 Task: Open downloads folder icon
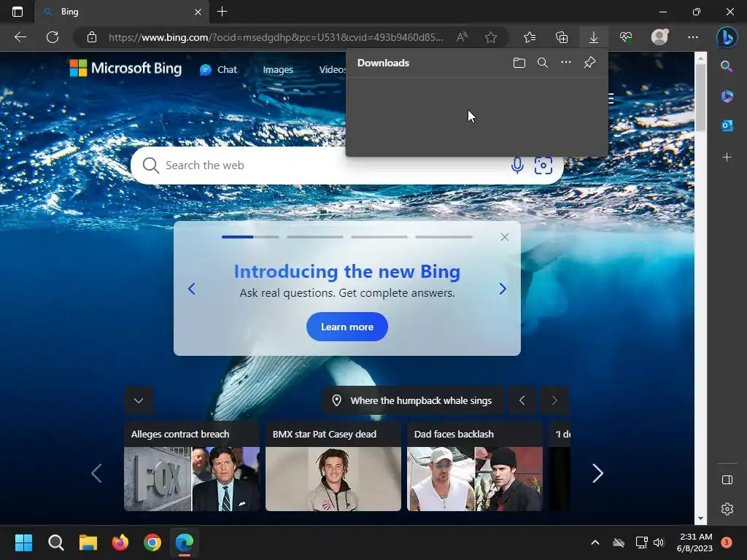[x=519, y=63]
